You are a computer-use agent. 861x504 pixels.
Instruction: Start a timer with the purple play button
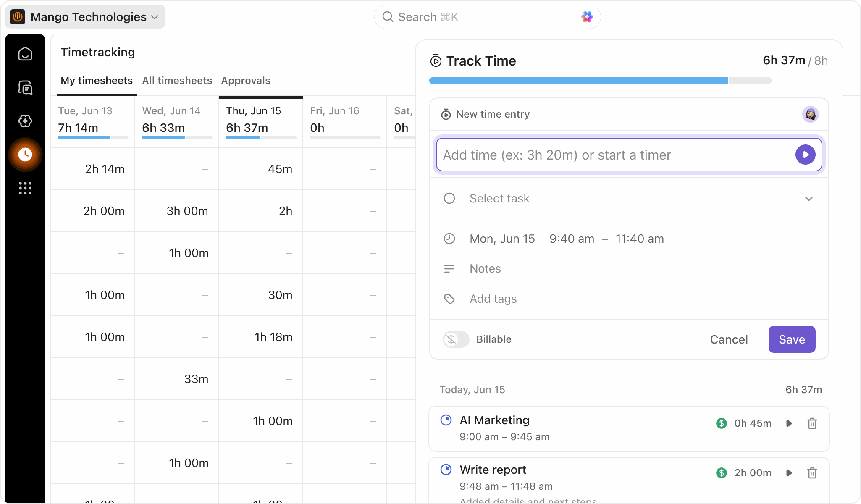805,155
